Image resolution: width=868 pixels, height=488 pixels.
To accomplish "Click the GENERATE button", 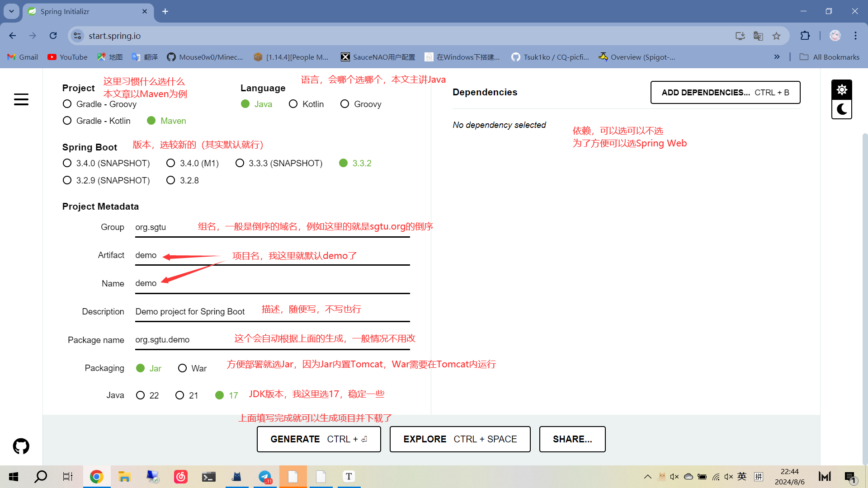I will pyautogui.click(x=319, y=439).
